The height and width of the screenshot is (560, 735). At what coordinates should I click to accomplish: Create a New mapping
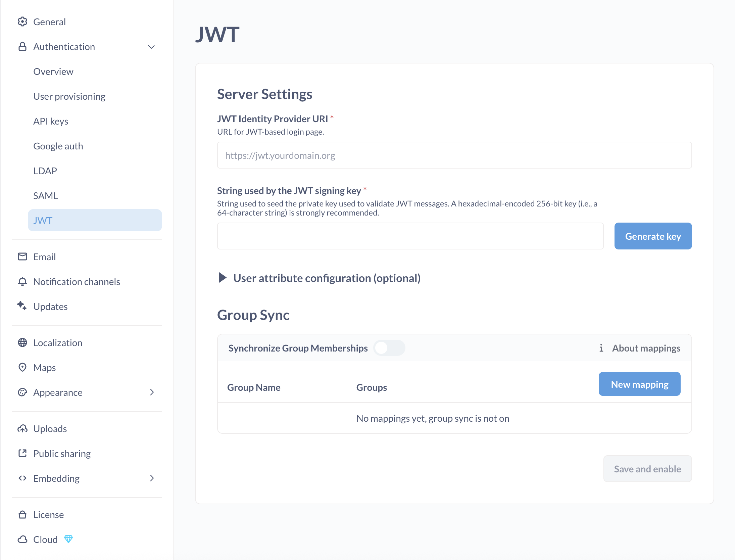[x=639, y=384]
